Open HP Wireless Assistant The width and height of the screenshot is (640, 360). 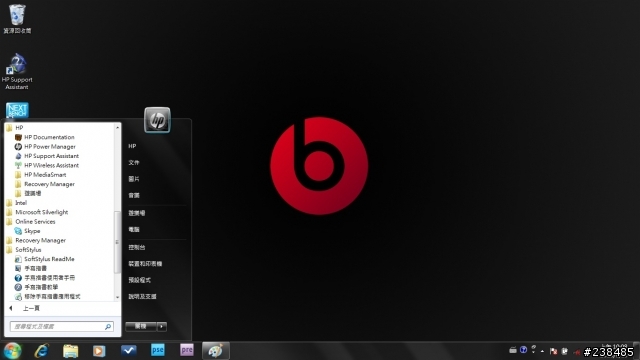(x=47, y=165)
